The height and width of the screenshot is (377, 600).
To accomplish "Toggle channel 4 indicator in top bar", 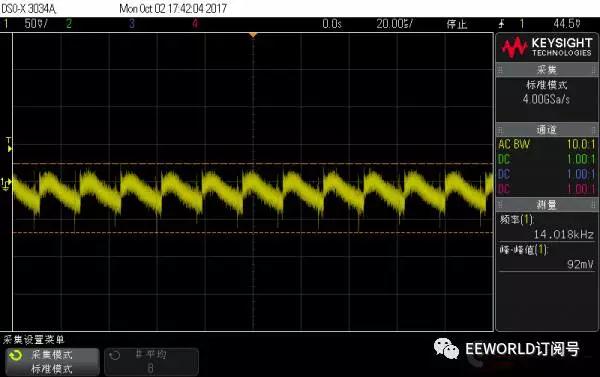I will point(195,24).
